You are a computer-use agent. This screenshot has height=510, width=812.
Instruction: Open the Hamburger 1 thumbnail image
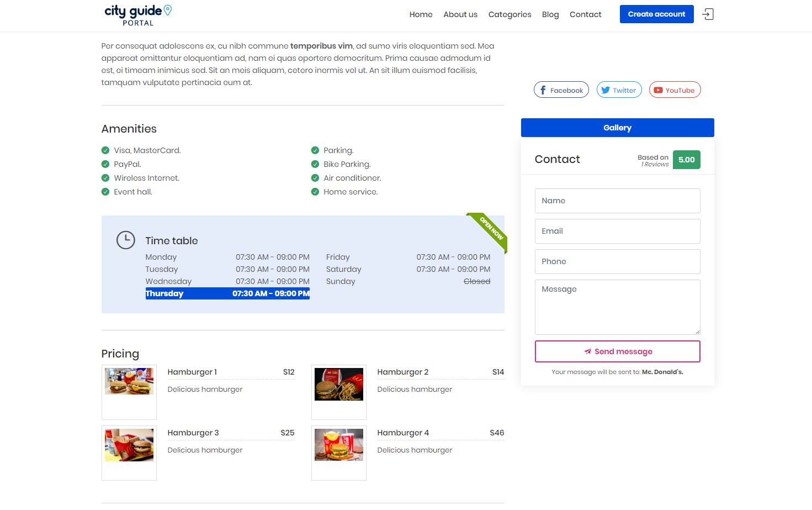click(x=129, y=381)
